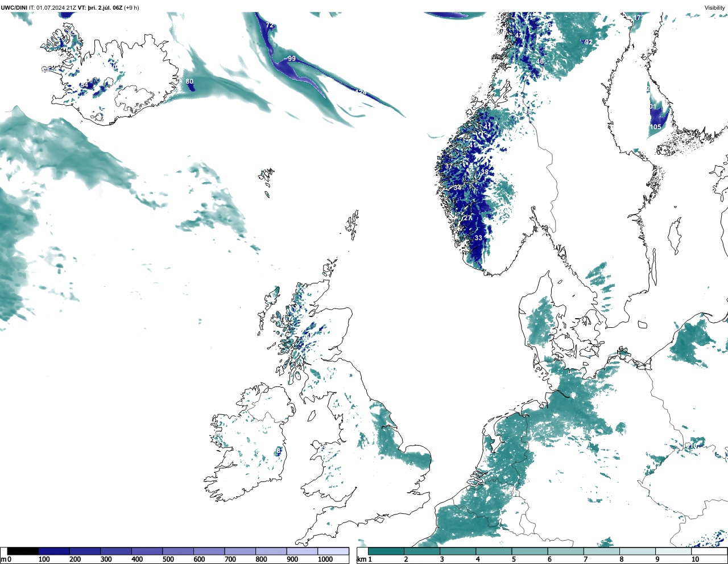Click the '500' tick label on the meter scale

[x=168, y=559]
